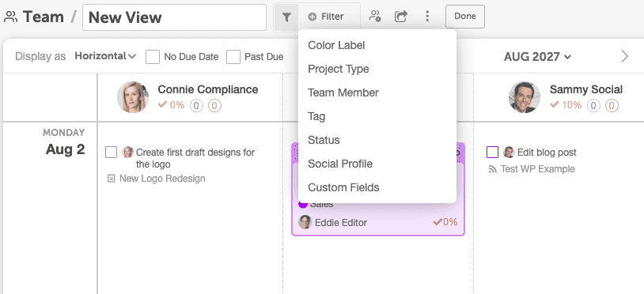The image size is (644, 294).
Task: Click the Monday Aug 2 date label
Action: click(65, 143)
